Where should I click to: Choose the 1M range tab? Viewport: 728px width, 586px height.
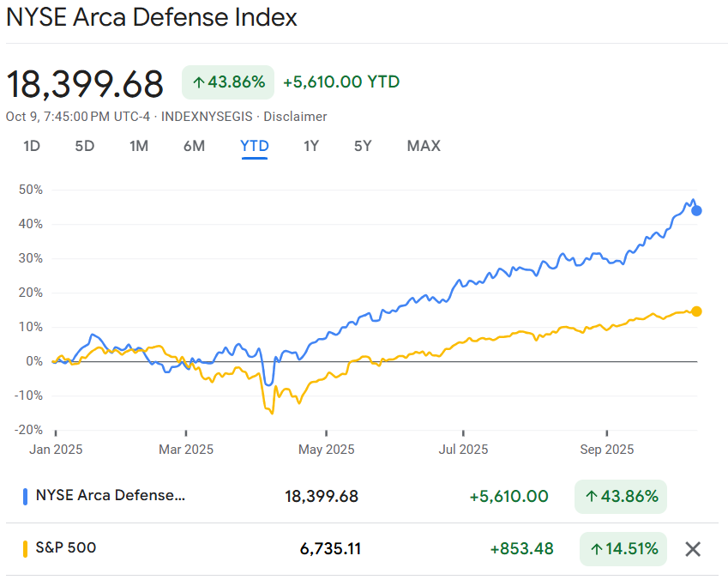(139, 146)
